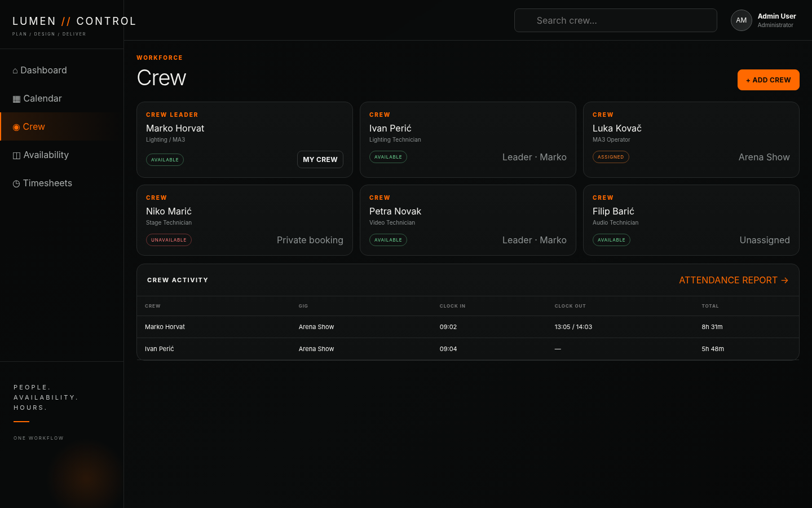
Task: Select the Crew sidebar item
Action: coord(61,126)
